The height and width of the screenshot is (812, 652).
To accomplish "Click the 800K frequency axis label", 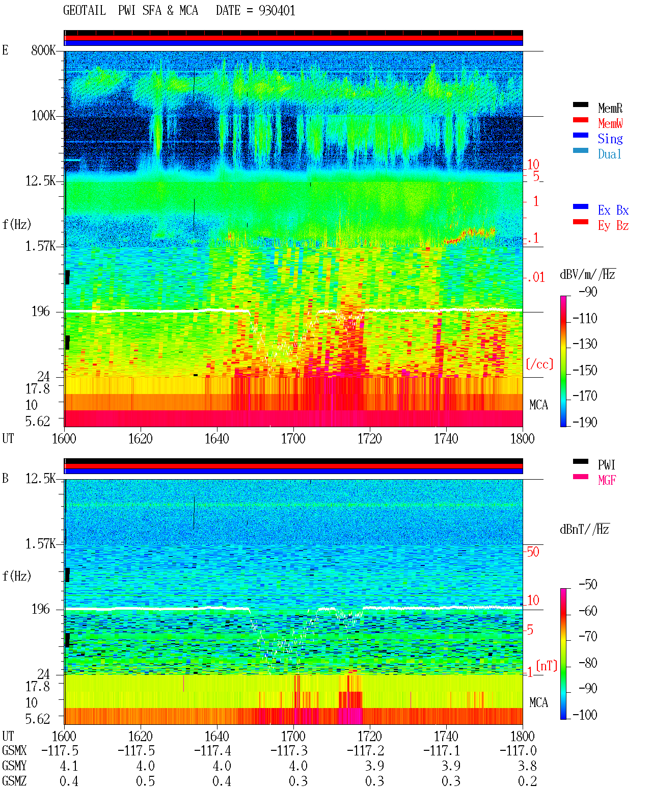I will tap(43, 50).
